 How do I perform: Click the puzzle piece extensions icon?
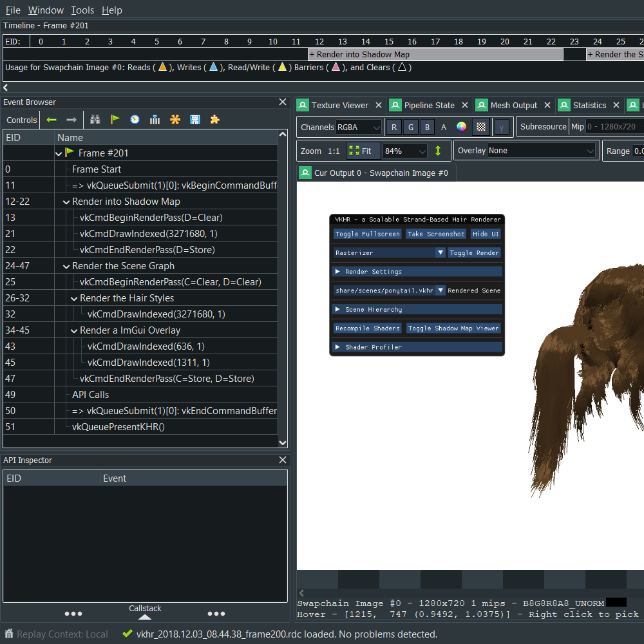click(214, 120)
